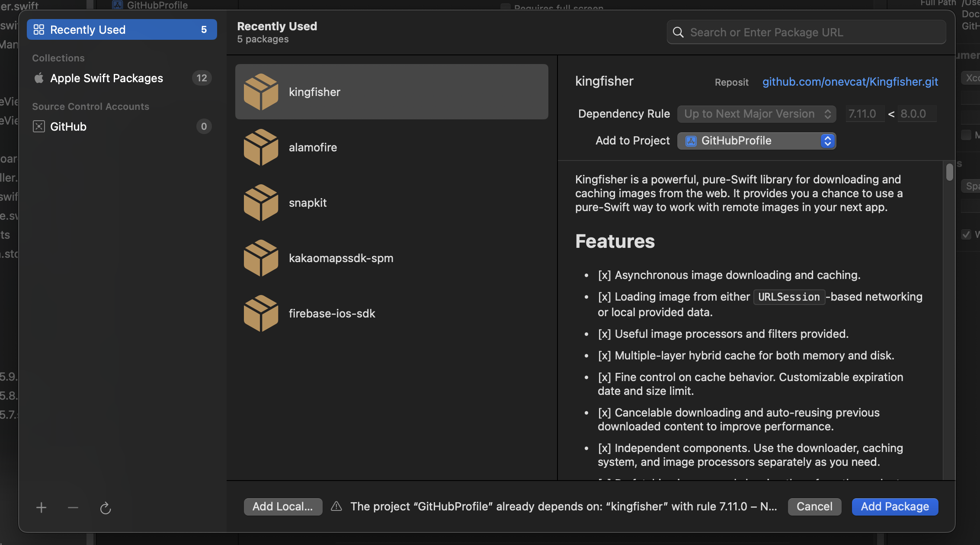The height and width of the screenshot is (545, 980).
Task: Refresh the package collections list
Action: pos(106,508)
